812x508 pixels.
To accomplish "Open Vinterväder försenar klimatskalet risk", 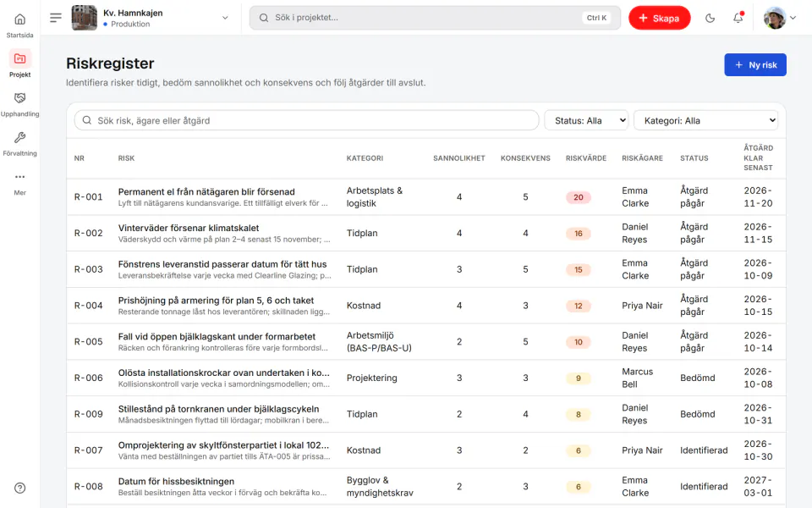I will [189, 228].
